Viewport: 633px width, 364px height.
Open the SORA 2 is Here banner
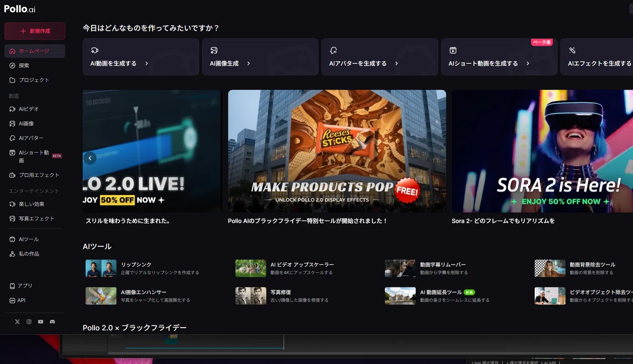542,151
